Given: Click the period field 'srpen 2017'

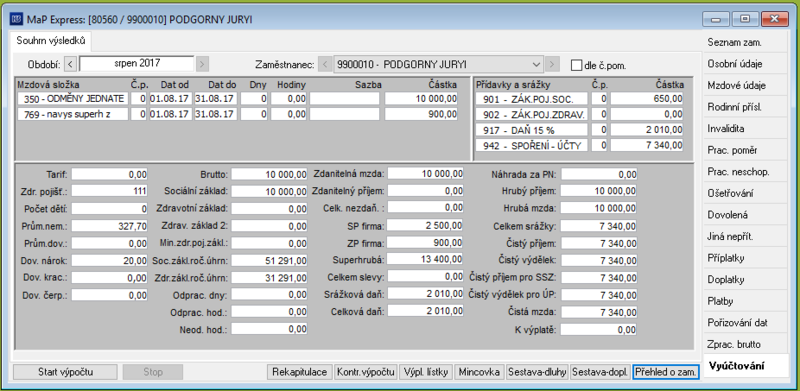Looking at the screenshot, I should tap(137, 64).
